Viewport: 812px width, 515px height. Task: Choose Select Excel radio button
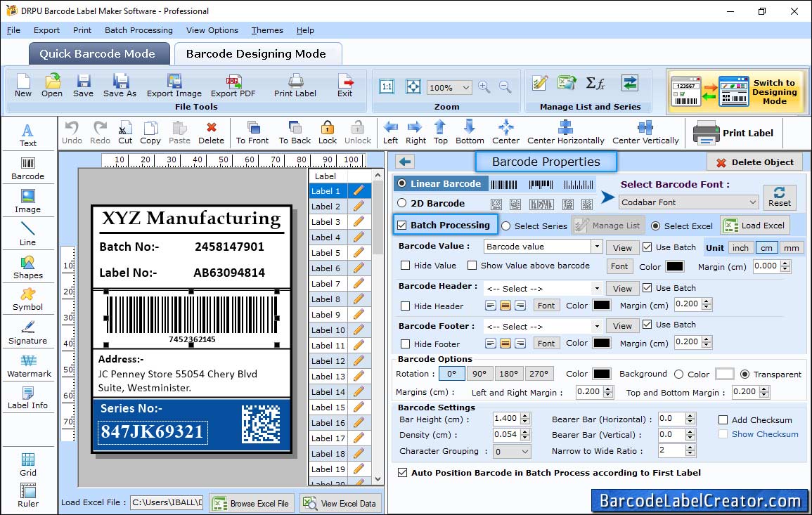pos(656,226)
